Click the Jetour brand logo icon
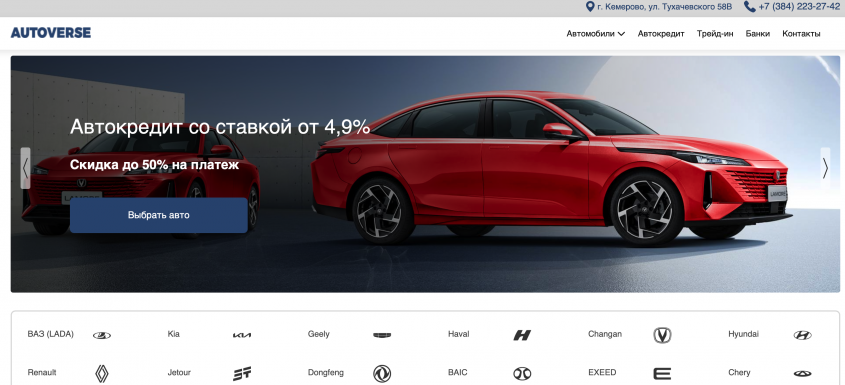845x385 pixels. (x=242, y=374)
